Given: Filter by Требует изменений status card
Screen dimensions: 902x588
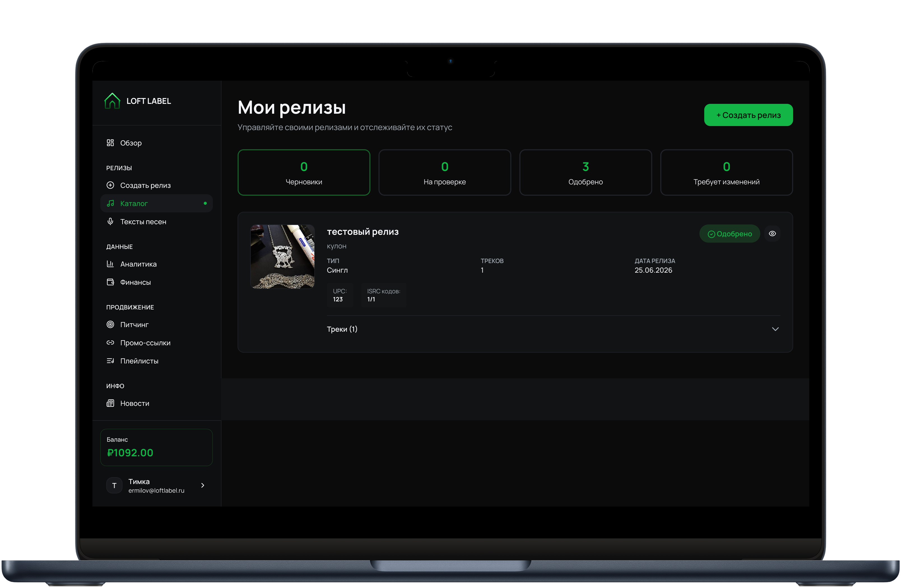Looking at the screenshot, I should click(x=727, y=172).
